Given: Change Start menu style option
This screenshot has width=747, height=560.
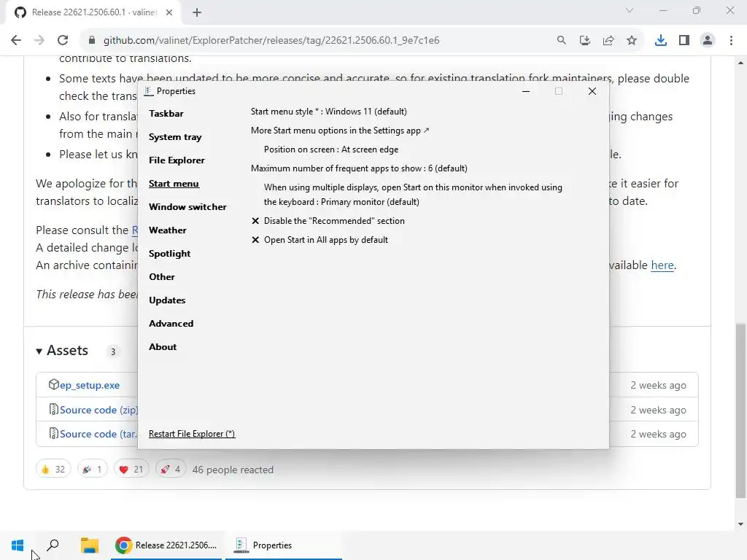Looking at the screenshot, I should point(329,112).
